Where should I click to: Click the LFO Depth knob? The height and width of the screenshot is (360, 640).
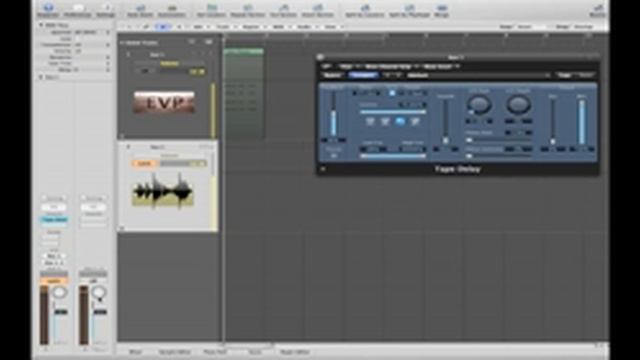[x=518, y=105]
